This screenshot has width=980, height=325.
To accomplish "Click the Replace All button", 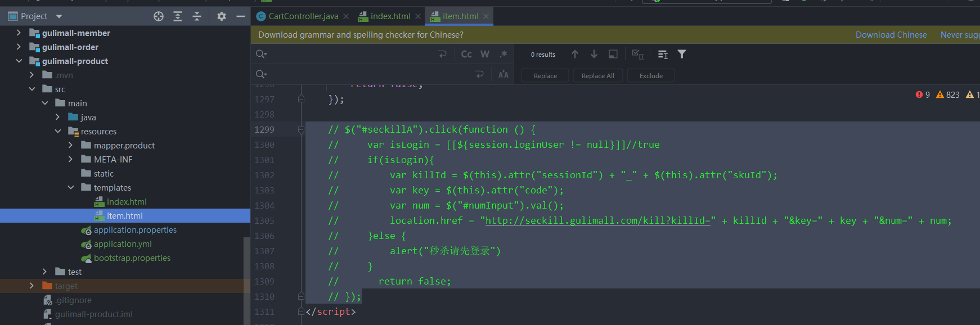I will [x=597, y=75].
